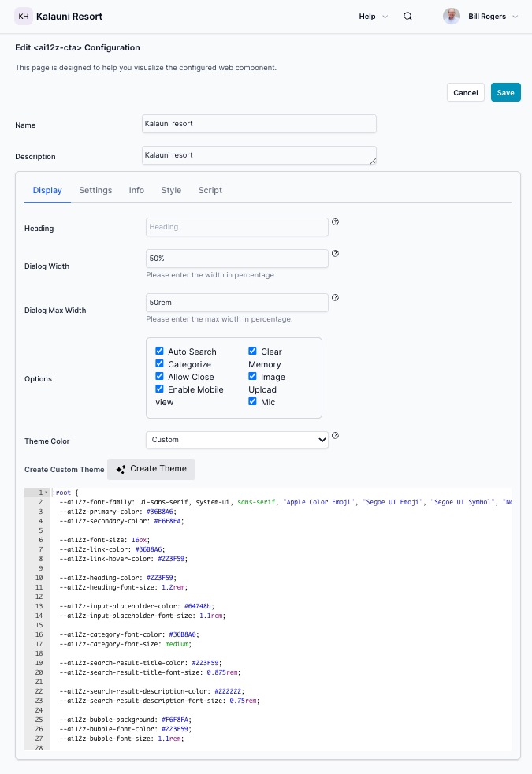
Task: Click help icon beside Dialog Width
Action: coord(335,254)
